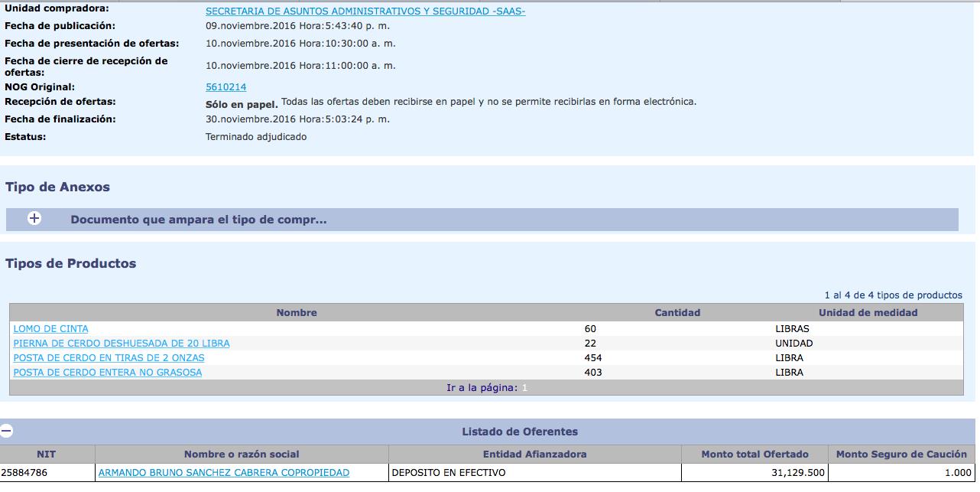The width and height of the screenshot is (980, 492).
Task: Select quantity 22 in PIERNA DE CERDO row
Action: tap(590, 344)
